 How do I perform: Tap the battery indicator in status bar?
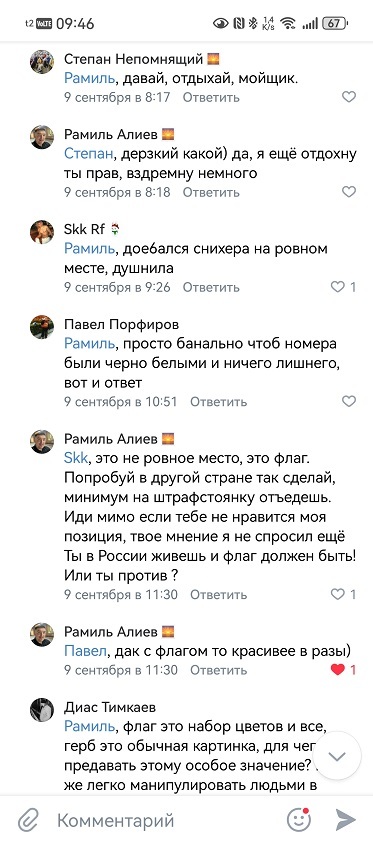click(334, 23)
